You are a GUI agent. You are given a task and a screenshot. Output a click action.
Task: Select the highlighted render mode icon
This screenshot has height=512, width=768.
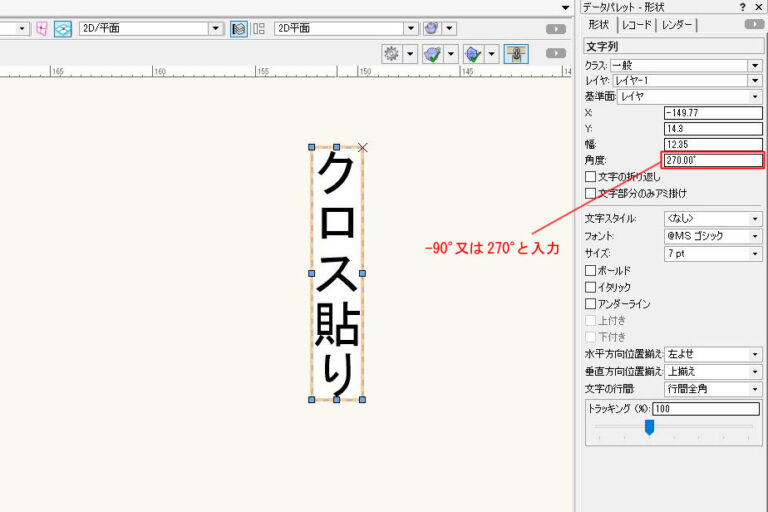coord(239,28)
